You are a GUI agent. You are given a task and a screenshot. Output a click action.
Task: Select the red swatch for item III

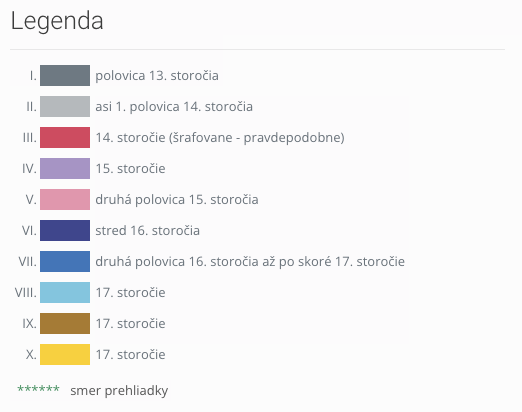point(65,137)
